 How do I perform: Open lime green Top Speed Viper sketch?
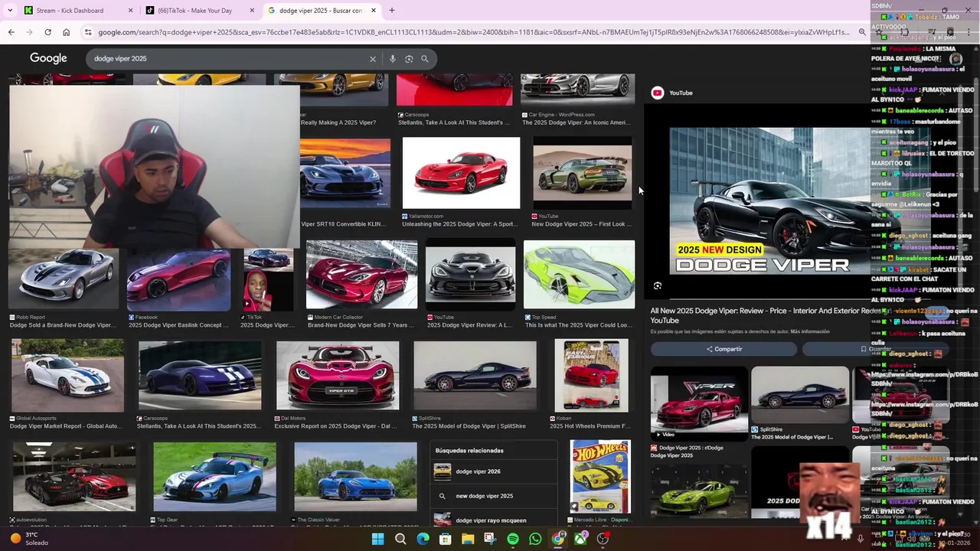(x=579, y=274)
